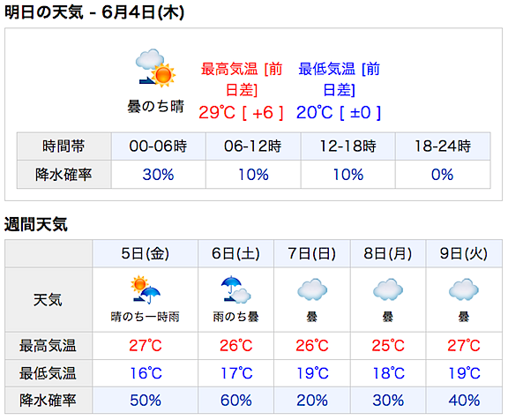Click the 7日(日) cloud icon
Viewport: 508px width, 420px height.
tap(312, 289)
